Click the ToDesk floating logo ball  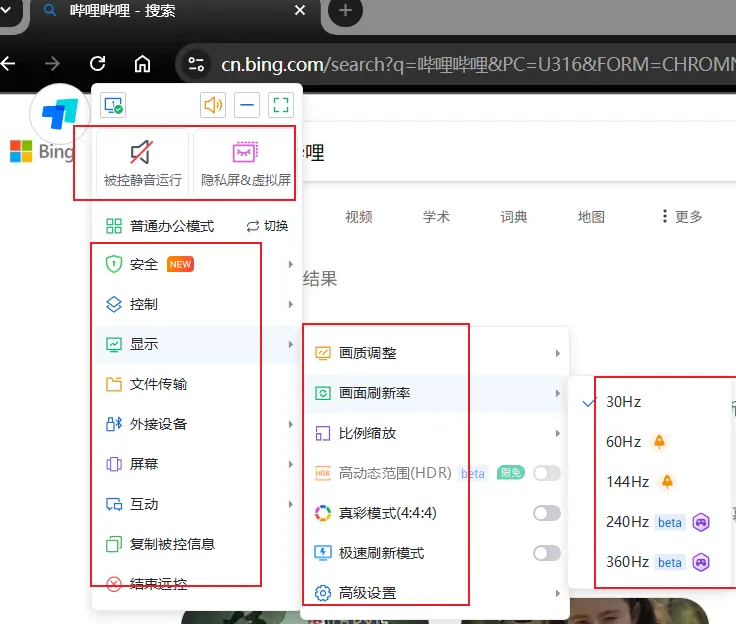[60, 114]
